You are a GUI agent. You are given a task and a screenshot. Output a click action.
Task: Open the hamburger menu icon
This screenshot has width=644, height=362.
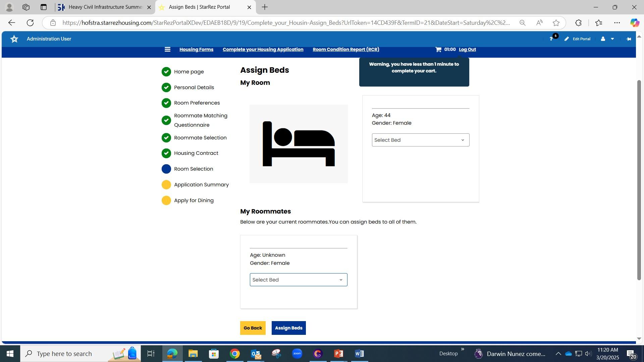point(167,50)
